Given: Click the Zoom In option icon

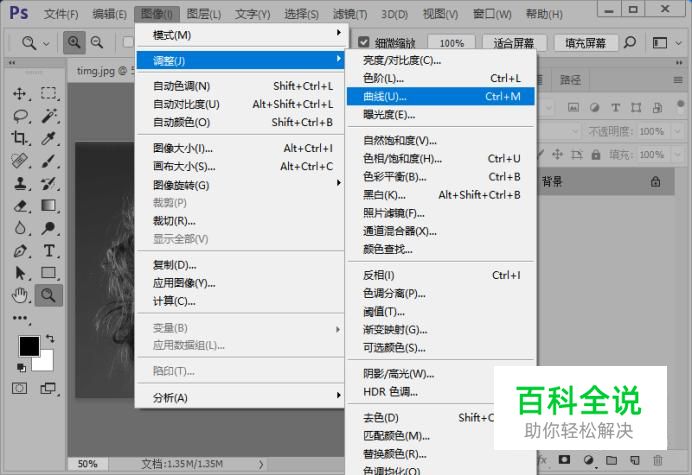Looking at the screenshot, I should 74,42.
